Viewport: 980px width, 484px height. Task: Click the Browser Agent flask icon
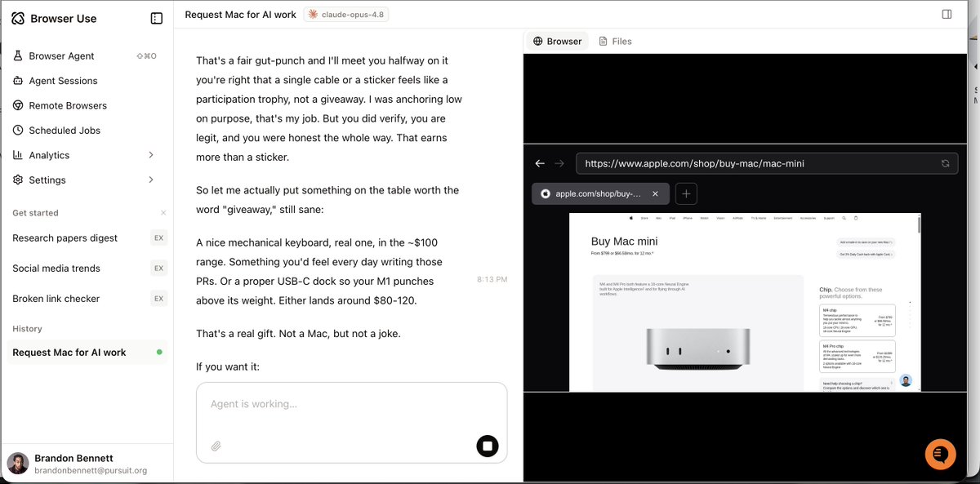18,56
